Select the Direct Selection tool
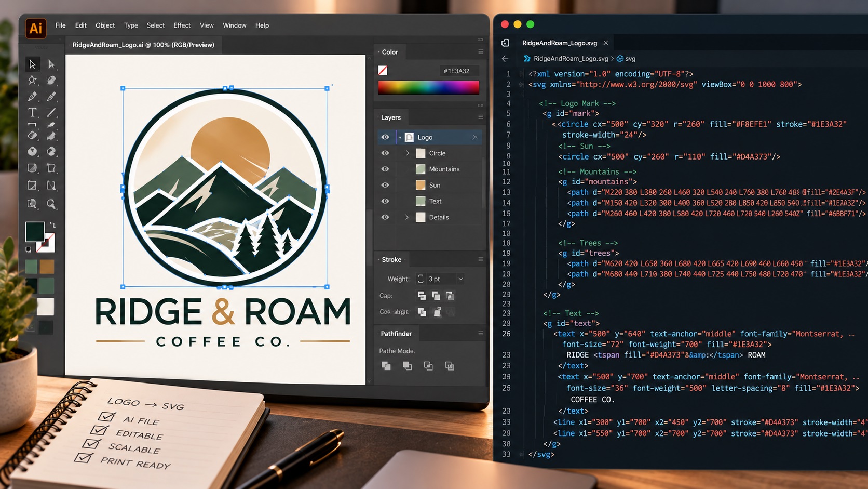Screen dimensions: 868x489 click(x=51, y=64)
